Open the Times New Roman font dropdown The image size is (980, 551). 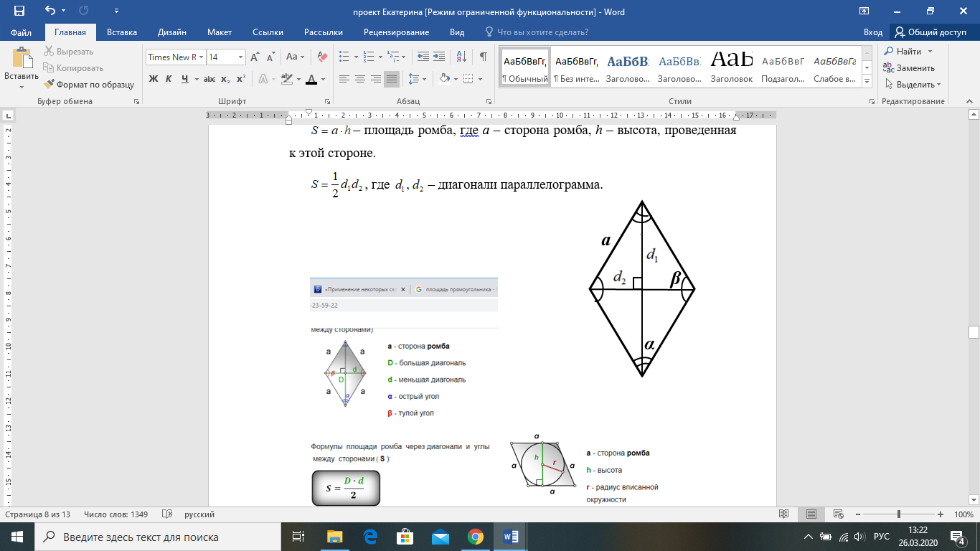click(x=202, y=57)
